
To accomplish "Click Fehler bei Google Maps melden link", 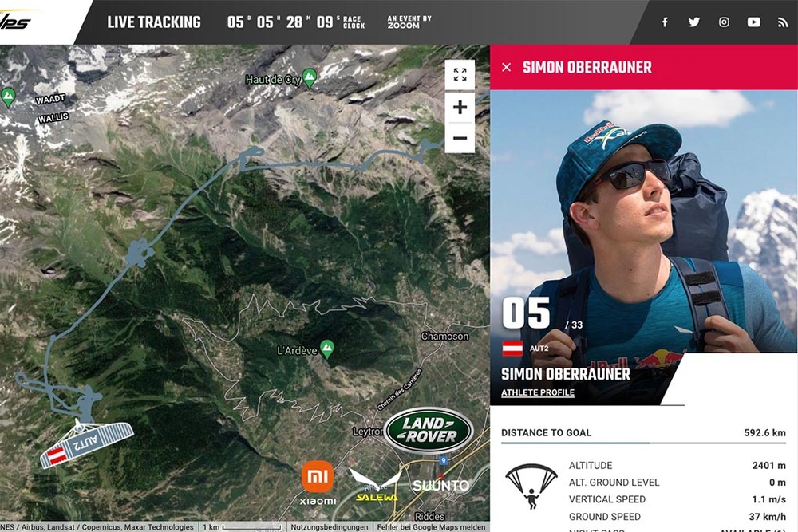I will click(x=431, y=527).
